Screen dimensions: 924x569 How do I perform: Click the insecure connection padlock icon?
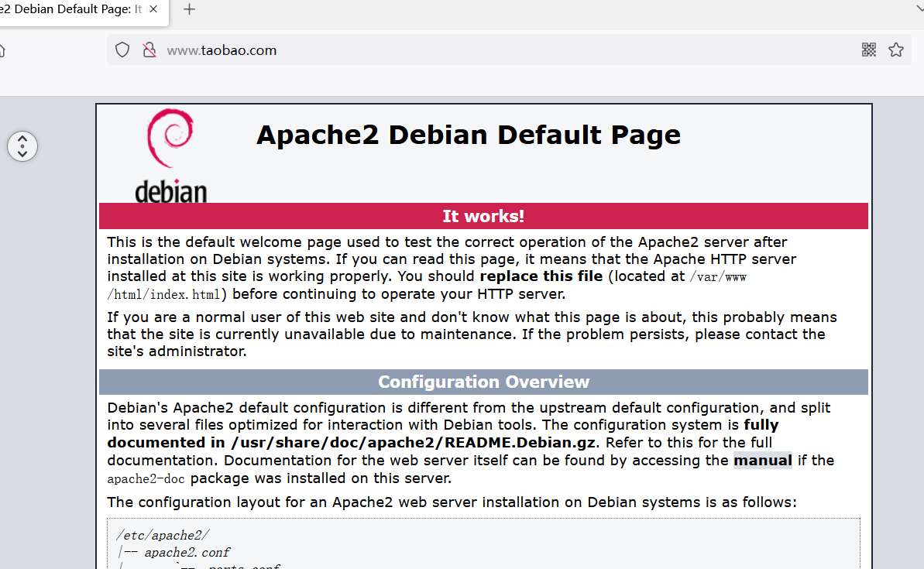point(149,50)
